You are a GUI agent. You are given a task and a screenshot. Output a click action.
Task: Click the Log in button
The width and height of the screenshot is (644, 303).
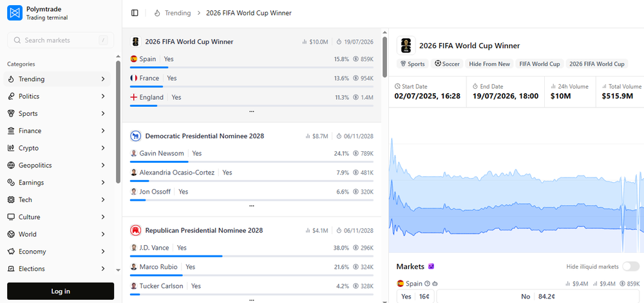pyautogui.click(x=61, y=291)
